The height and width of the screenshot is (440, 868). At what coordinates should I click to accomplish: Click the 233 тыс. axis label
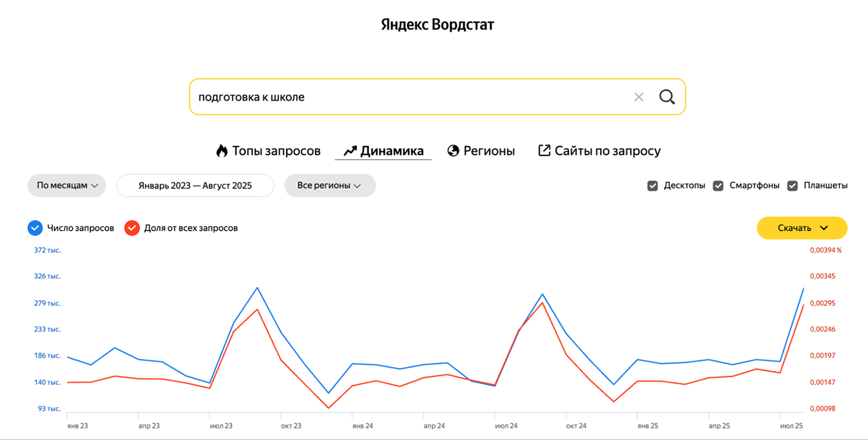point(48,329)
